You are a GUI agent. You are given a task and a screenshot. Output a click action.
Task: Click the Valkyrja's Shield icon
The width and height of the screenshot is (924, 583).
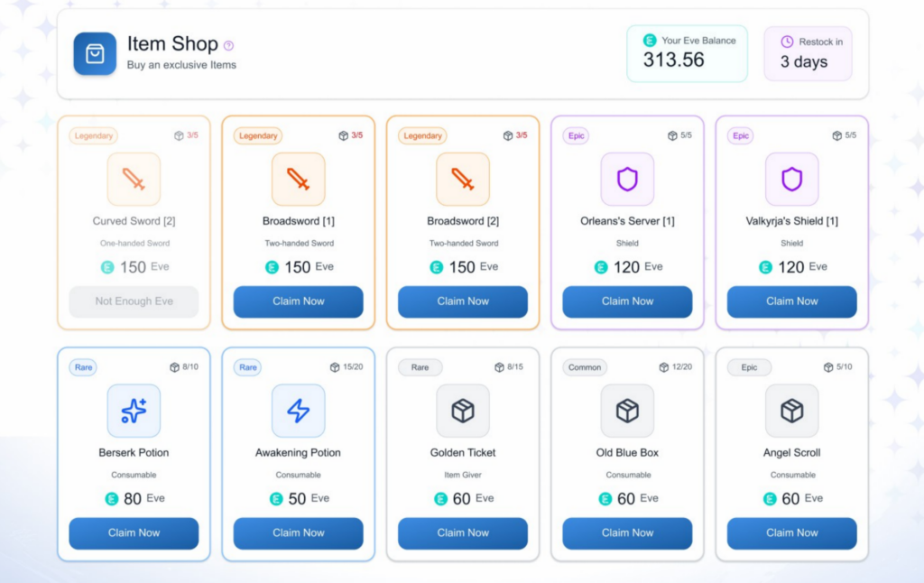[791, 179]
